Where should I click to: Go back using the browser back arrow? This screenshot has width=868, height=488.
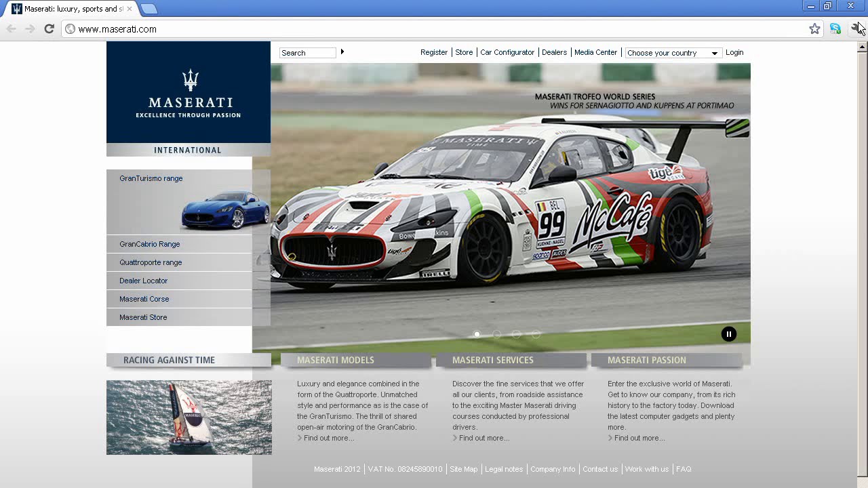(x=12, y=28)
